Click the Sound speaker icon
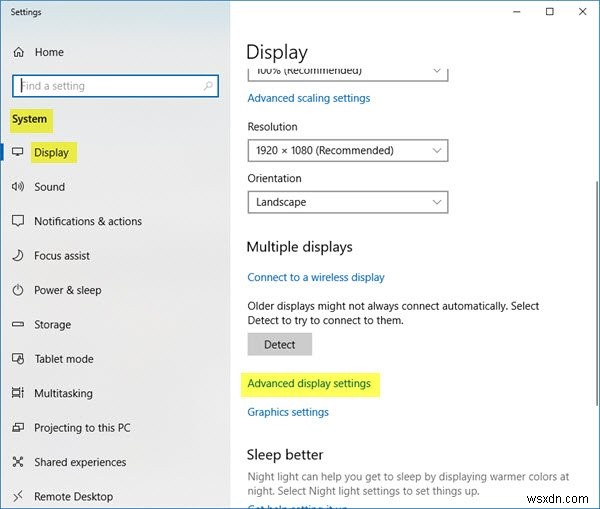600x509 pixels. tap(18, 186)
